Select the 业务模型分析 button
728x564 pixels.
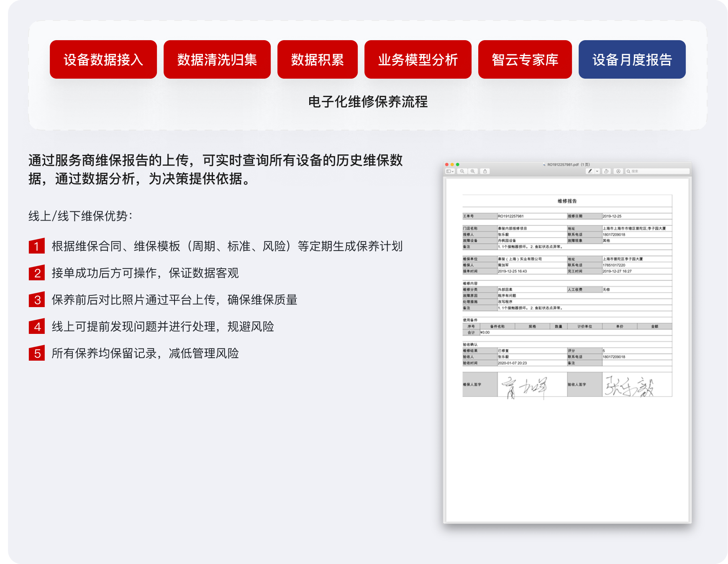[418, 60]
